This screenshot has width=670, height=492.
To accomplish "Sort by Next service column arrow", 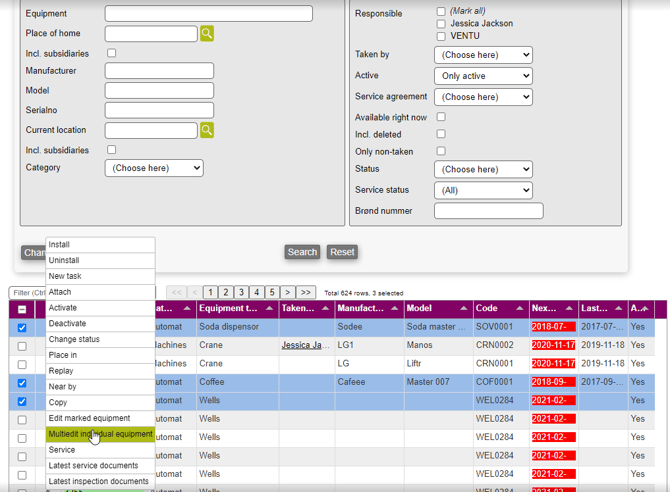I will (x=569, y=308).
